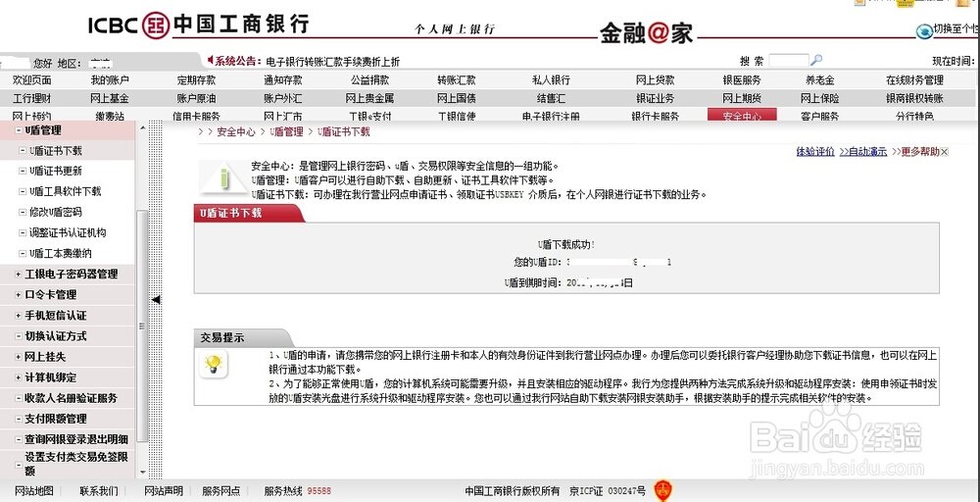
Task: Open U盾工本费缴纳 in sidebar
Action: click(x=61, y=253)
